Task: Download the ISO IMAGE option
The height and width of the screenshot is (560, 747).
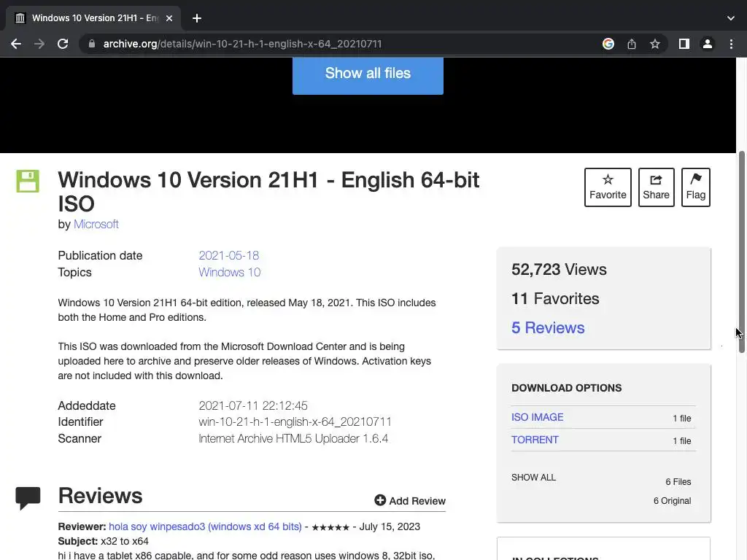Action: [538, 417]
